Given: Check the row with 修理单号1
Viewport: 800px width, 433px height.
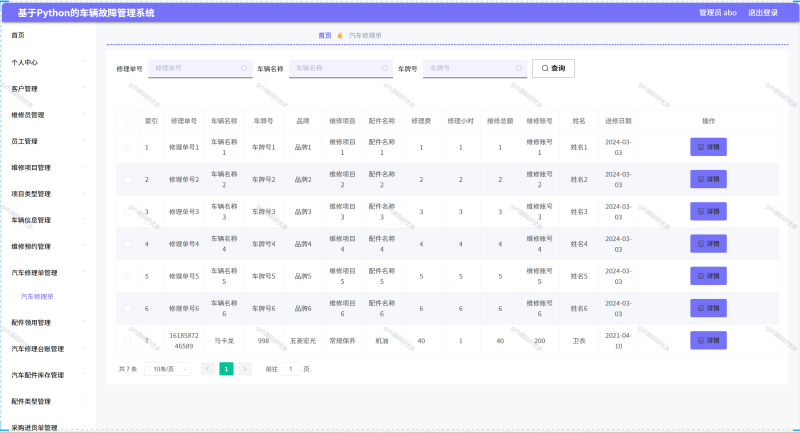Looking at the screenshot, I should pyautogui.click(x=128, y=147).
